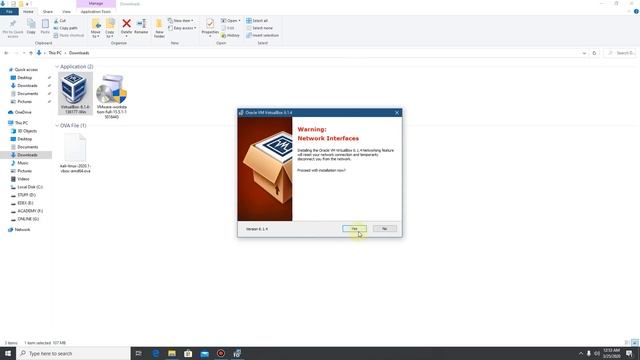
Task: Click the Back navigation arrow
Action: (6, 53)
